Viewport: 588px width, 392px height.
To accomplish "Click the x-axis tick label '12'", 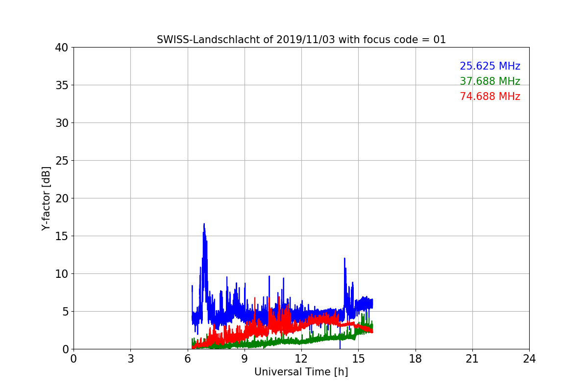I will pos(301,359).
